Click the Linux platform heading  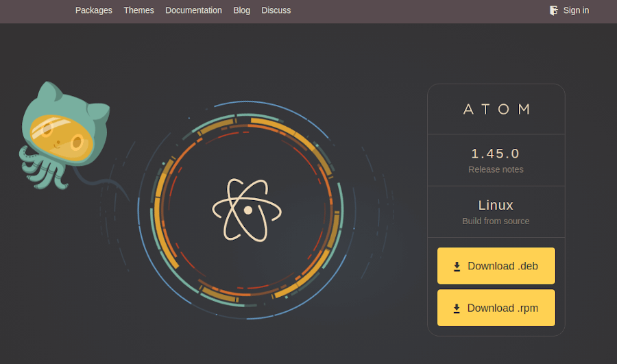pos(496,206)
